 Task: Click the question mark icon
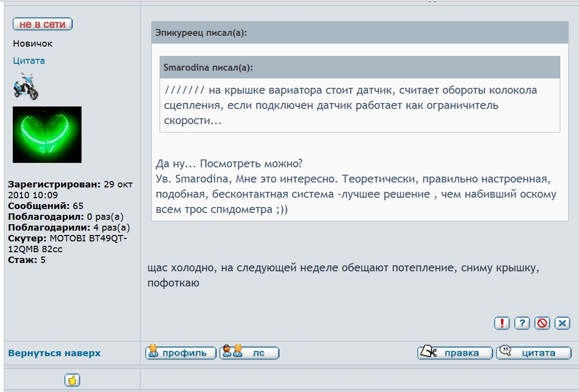pos(522,323)
